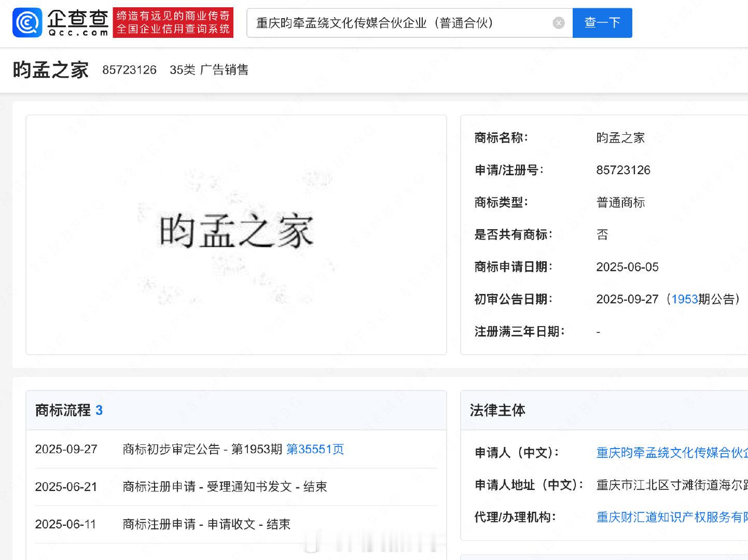
Task: Select the 2025-09-27 初步审定公告 row
Action: coord(236,449)
